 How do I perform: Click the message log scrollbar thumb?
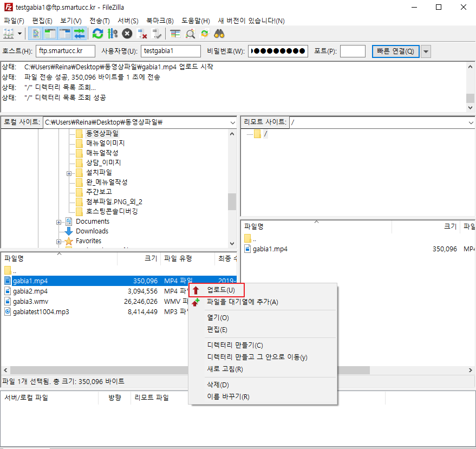[x=470, y=98]
